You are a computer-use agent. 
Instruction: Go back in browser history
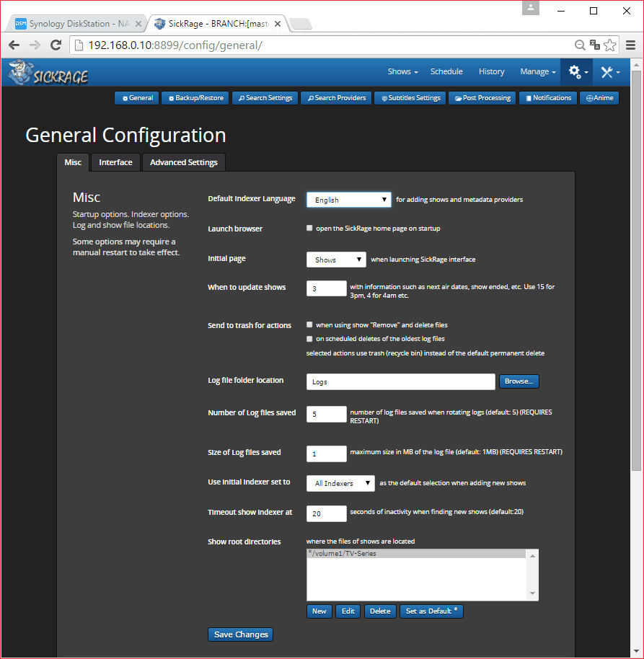14,45
